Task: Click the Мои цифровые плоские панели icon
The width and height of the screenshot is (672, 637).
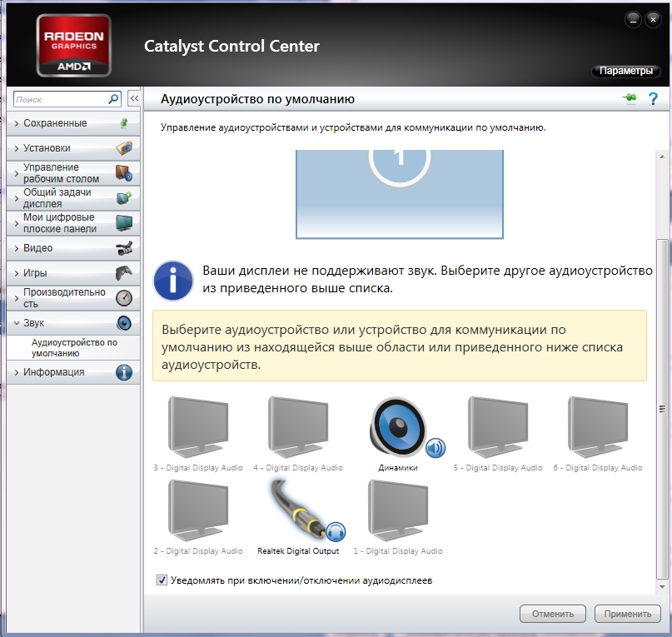Action: tap(124, 223)
